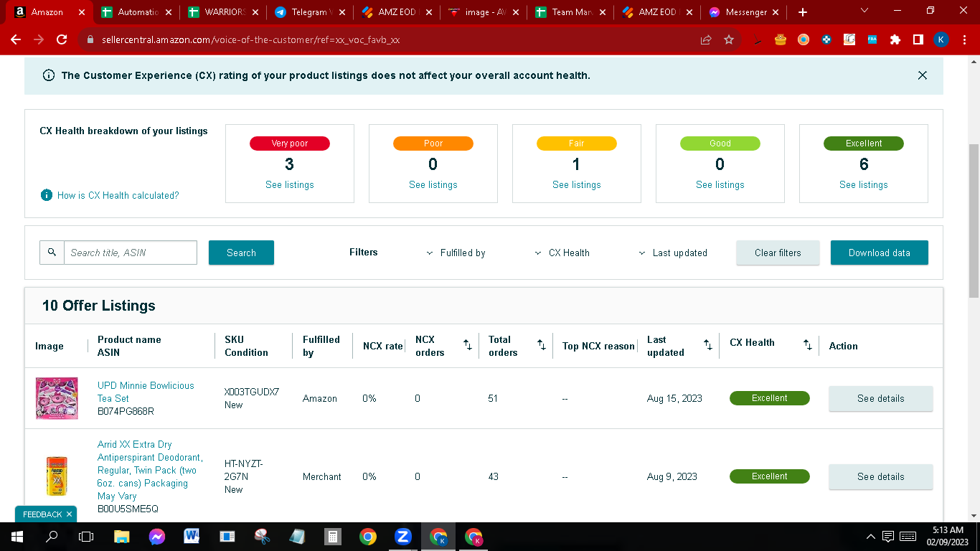This screenshot has height=551, width=980.
Task: See listings under Fair
Action: coord(577,184)
